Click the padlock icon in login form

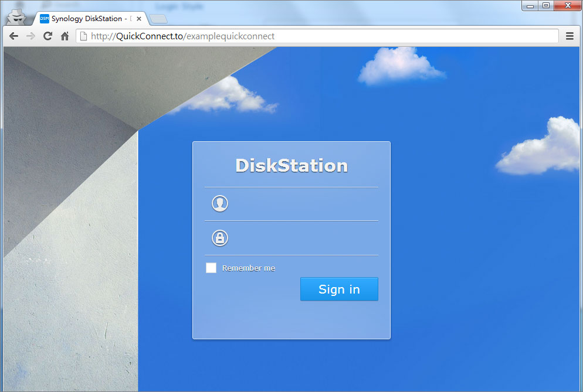(220, 238)
